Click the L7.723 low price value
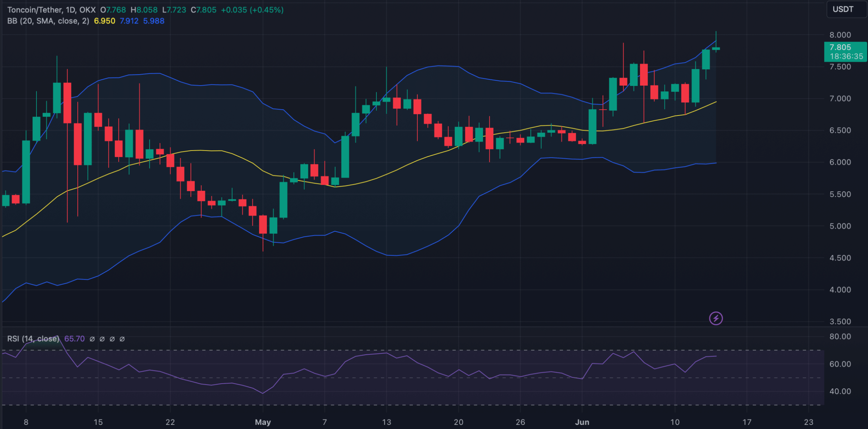The image size is (868, 429). [174, 10]
